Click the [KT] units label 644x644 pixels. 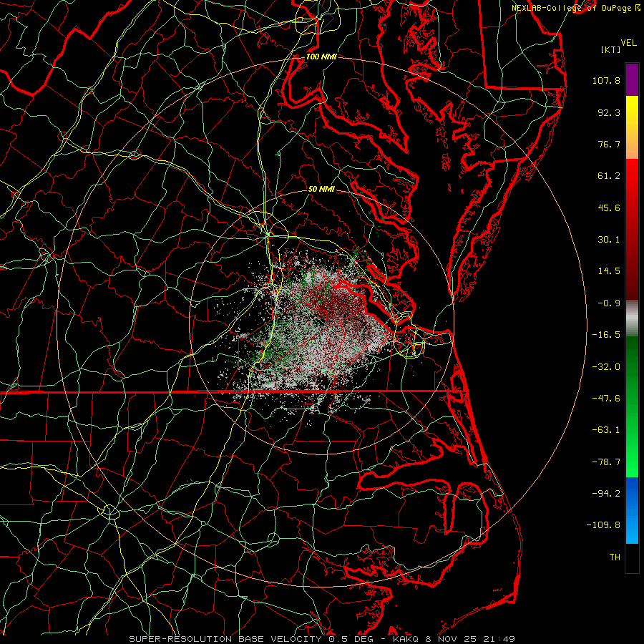(x=611, y=49)
